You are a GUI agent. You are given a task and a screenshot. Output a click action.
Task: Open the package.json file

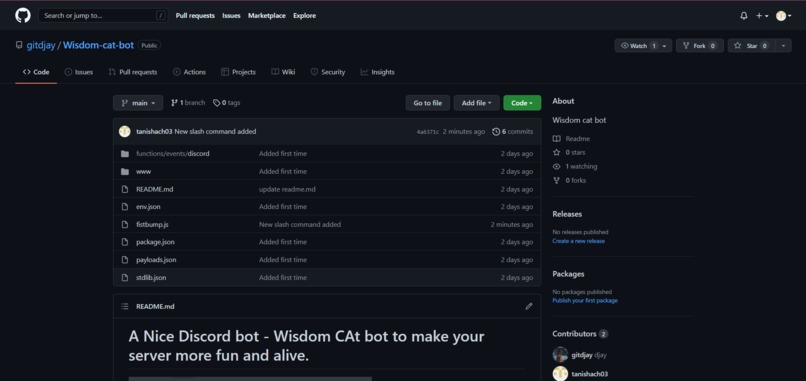[155, 242]
